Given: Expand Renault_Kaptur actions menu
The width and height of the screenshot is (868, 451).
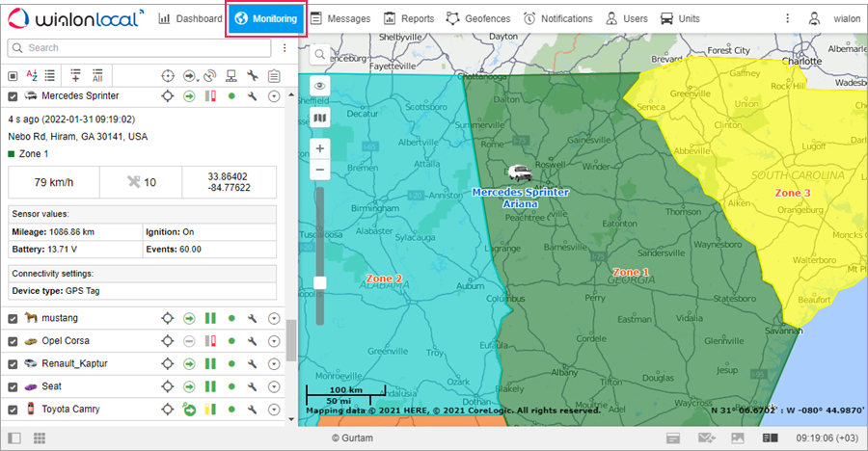Looking at the screenshot, I should [274, 363].
